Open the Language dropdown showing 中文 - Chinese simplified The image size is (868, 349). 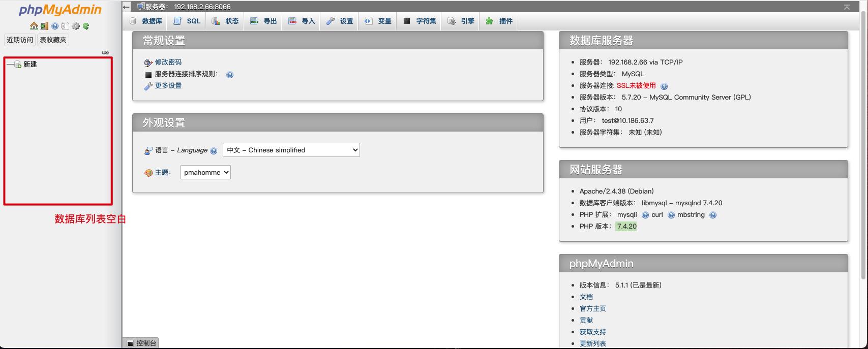[291, 150]
